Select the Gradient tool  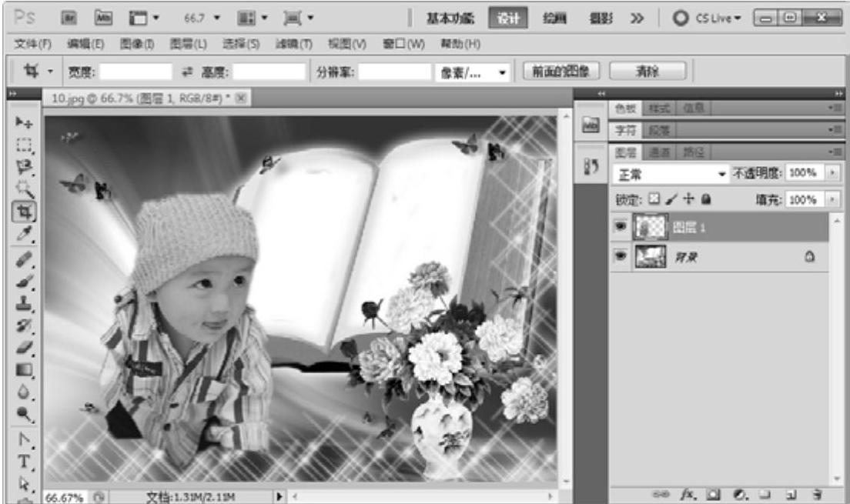(25, 370)
